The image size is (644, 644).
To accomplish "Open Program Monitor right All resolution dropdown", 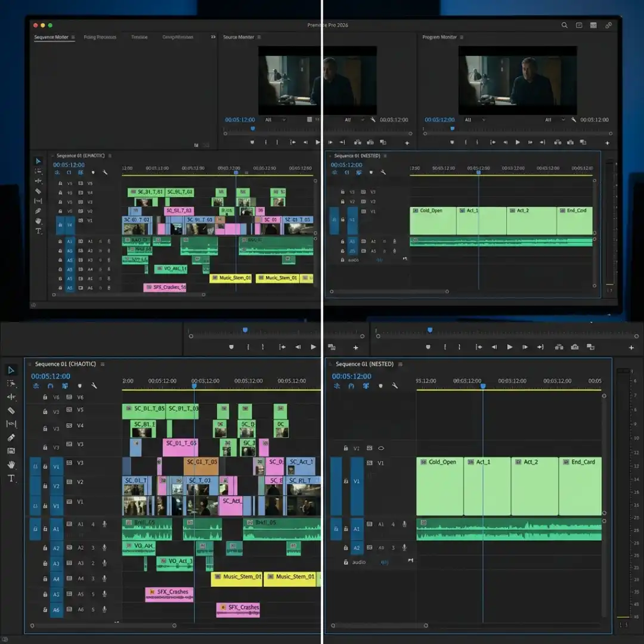I will [555, 119].
